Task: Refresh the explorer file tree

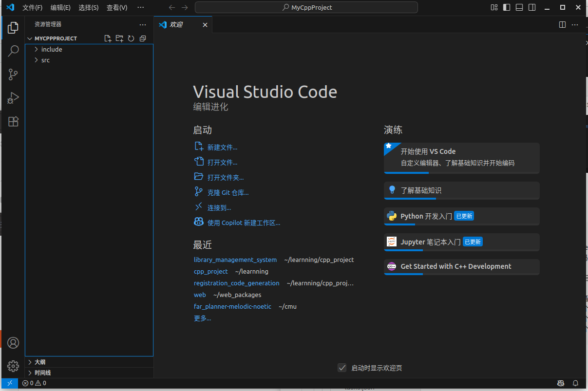Action: tap(131, 38)
